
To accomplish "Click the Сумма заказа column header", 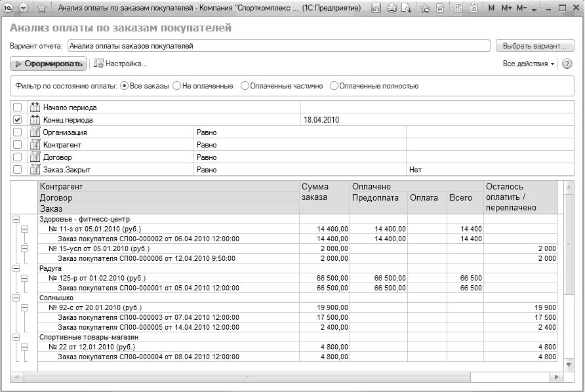I will tap(324, 197).
